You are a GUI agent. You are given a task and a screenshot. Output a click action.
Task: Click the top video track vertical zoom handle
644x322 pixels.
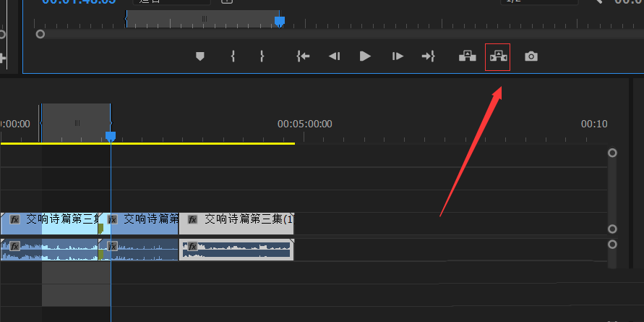(612, 153)
